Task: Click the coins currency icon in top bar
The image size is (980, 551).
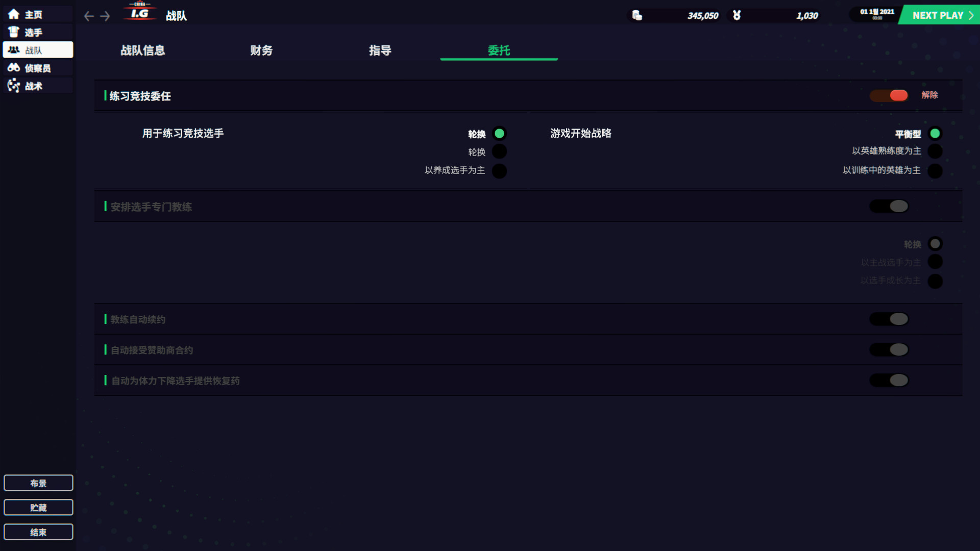Action: coord(636,15)
